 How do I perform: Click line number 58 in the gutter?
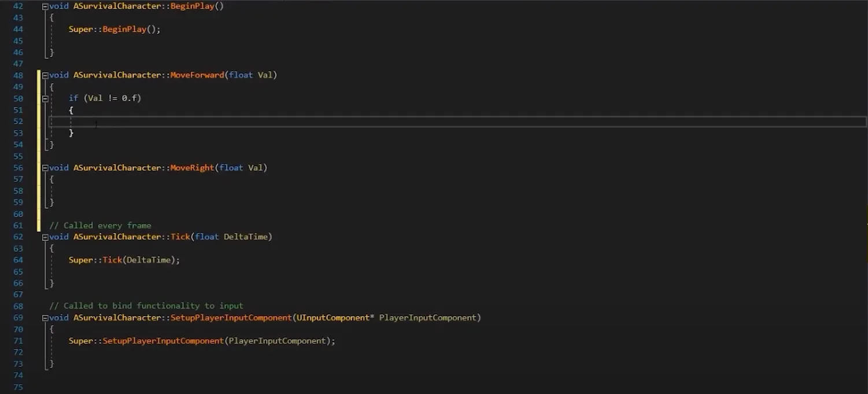[18, 191]
